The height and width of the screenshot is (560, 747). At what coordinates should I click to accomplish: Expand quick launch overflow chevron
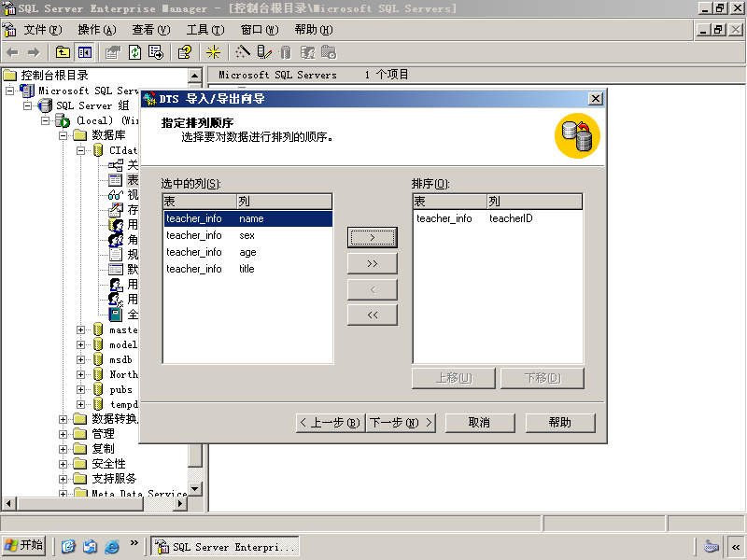coord(134,543)
